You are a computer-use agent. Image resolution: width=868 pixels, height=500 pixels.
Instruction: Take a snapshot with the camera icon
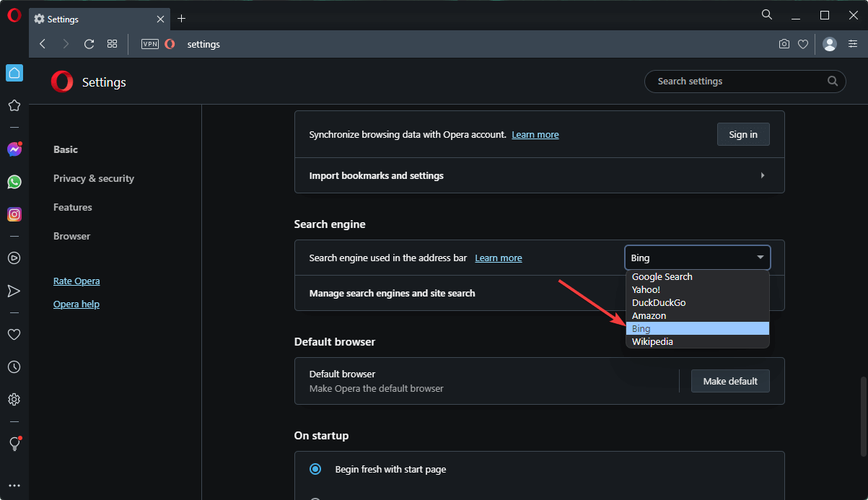tap(784, 44)
